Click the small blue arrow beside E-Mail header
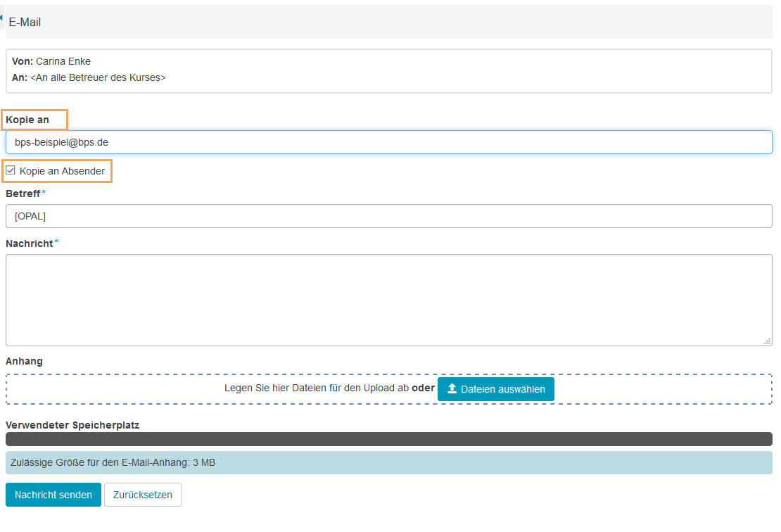 coord(1,18)
